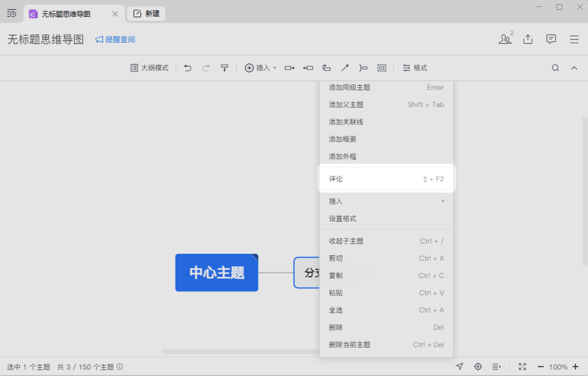Choose 评论 from the context menu
Image resolution: width=588 pixels, height=376 pixels.
coord(386,179)
